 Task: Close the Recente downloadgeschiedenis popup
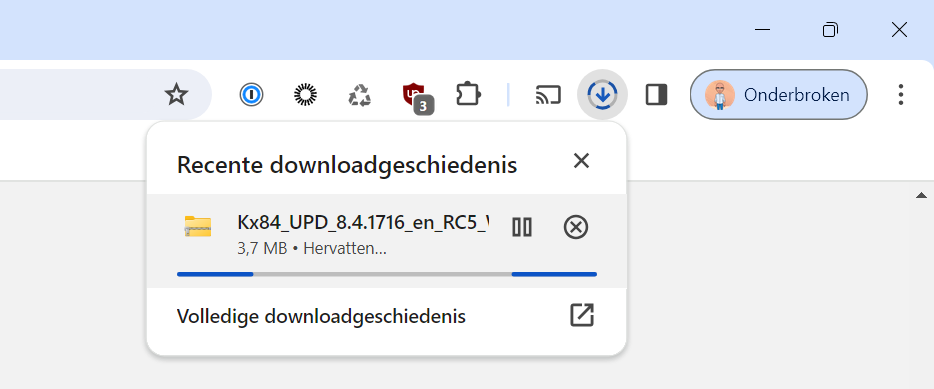581,160
